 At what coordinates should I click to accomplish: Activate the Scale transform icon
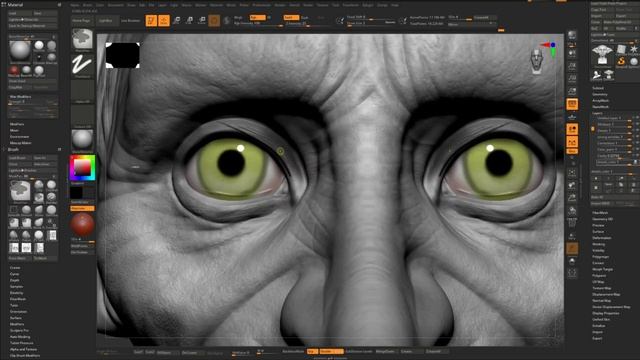click(x=189, y=20)
